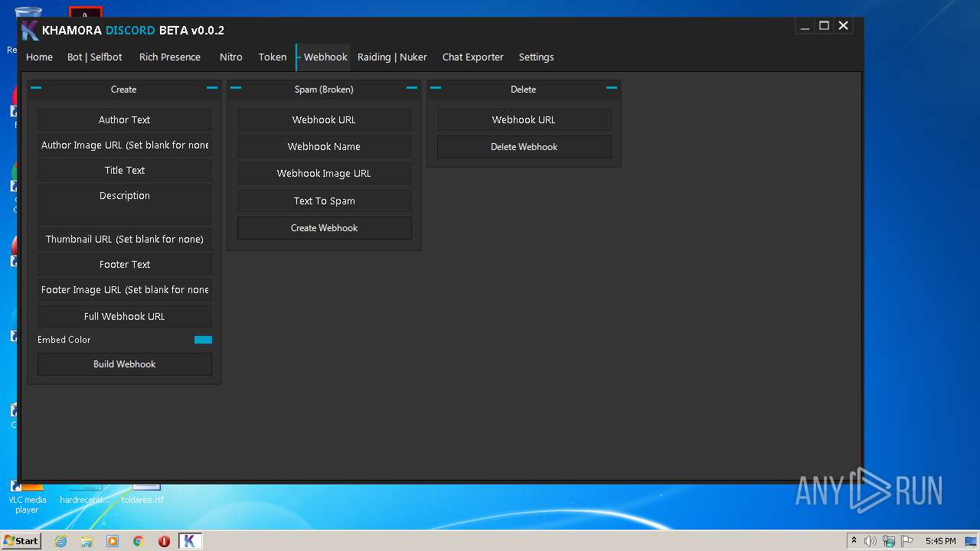Focus the Text To Spam field
Image resolution: width=980 pixels, height=551 pixels.
coord(325,201)
